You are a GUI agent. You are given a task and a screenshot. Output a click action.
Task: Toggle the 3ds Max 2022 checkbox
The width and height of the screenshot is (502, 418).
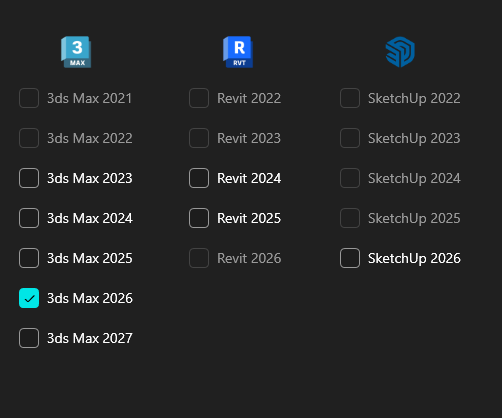click(x=29, y=138)
